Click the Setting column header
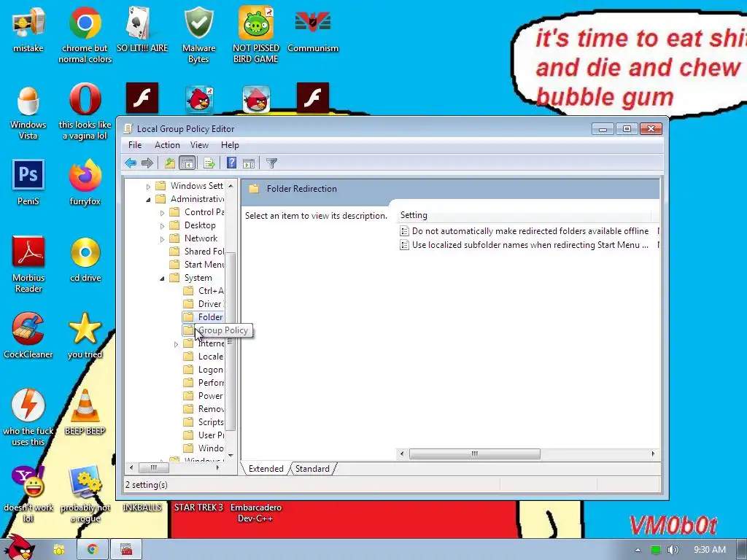The image size is (747, 560). click(x=523, y=215)
